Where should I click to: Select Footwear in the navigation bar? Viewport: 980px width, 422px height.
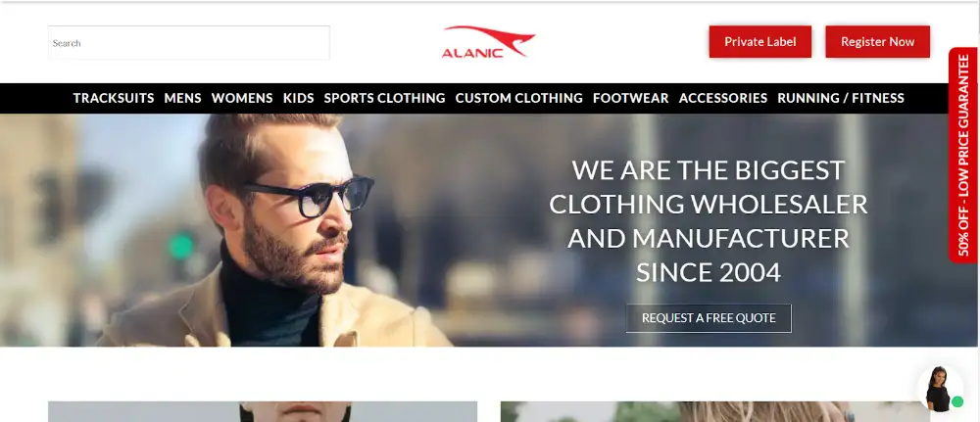(x=630, y=98)
